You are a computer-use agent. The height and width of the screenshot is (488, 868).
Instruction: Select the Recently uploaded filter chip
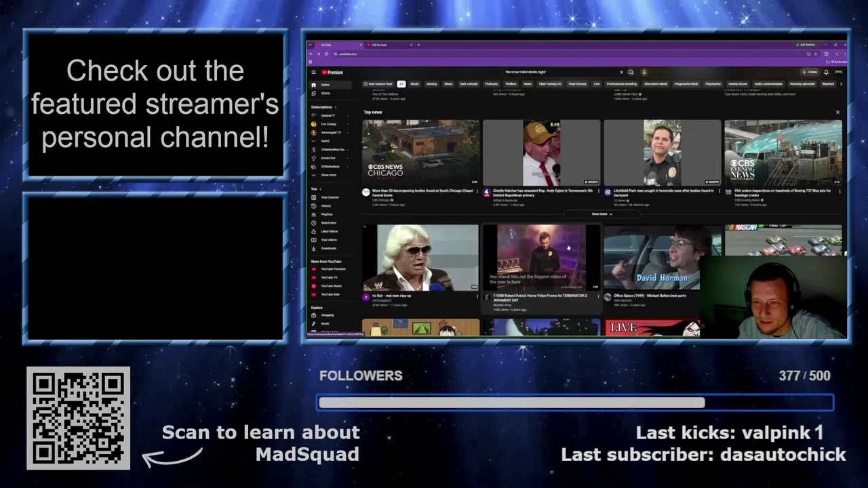click(802, 84)
